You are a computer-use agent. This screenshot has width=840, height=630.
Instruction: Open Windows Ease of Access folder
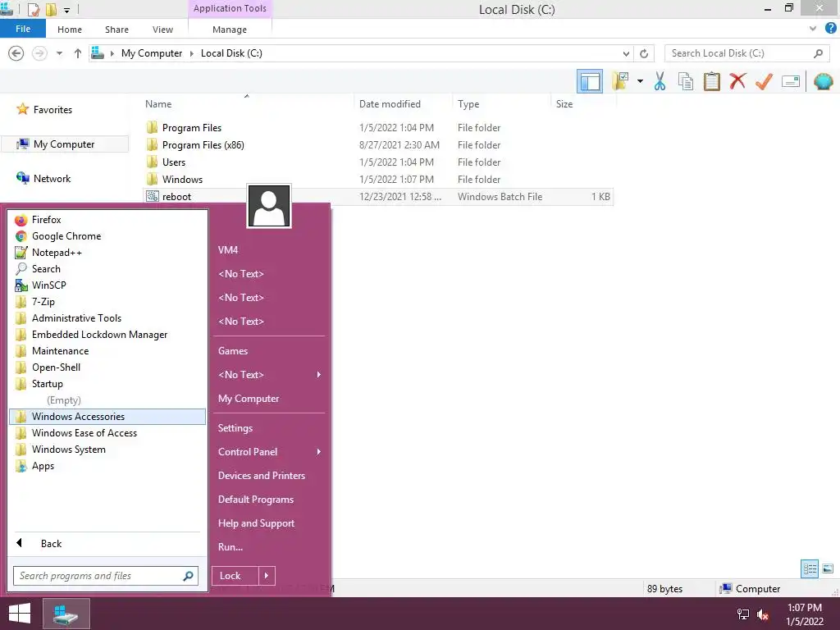(x=107, y=433)
